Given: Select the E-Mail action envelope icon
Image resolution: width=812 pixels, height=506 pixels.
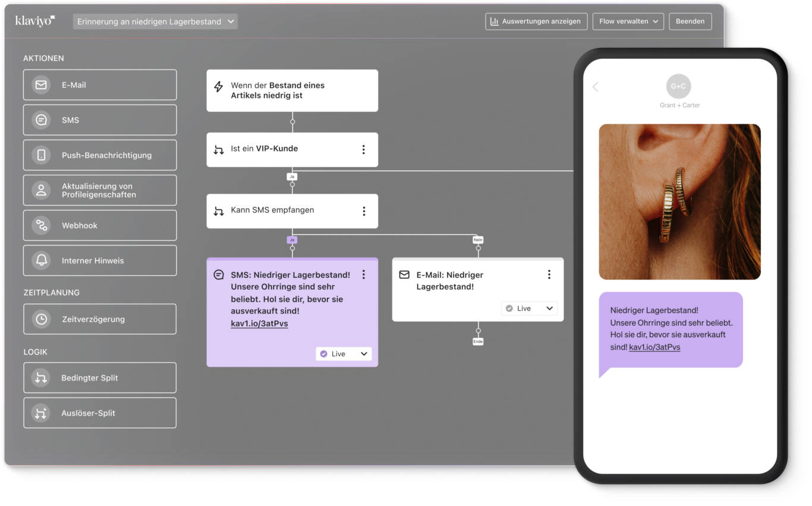Looking at the screenshot, I should point(41,85).
